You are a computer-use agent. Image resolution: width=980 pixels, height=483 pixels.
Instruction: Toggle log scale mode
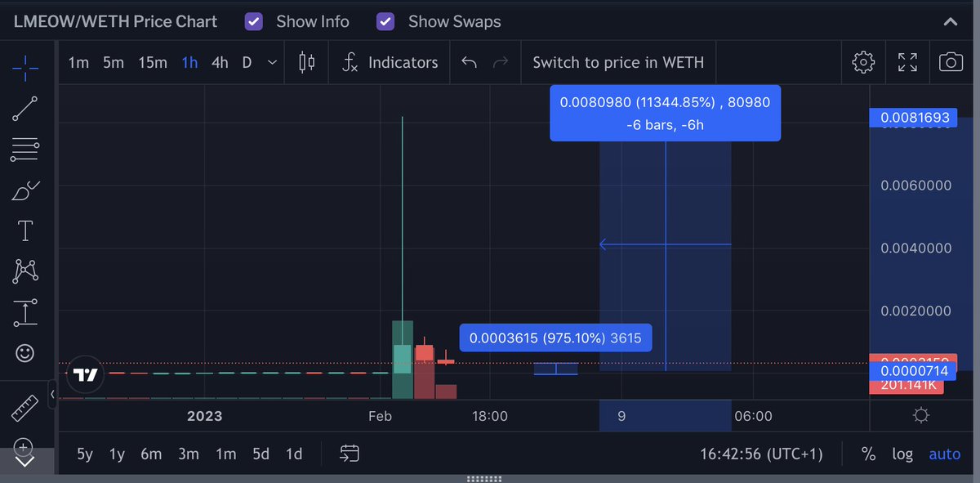902,454
